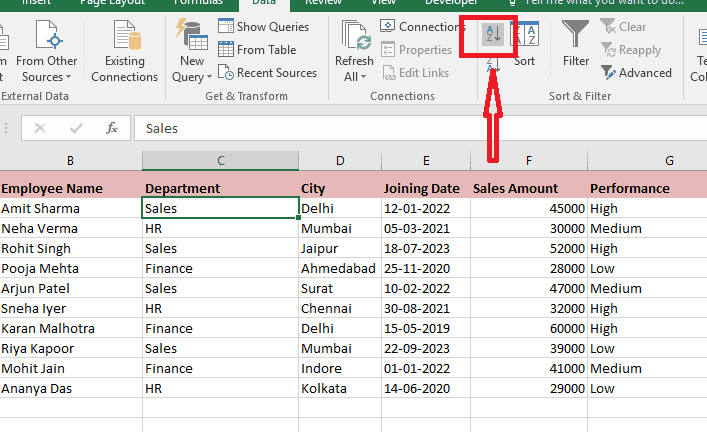Toggle the Filter funnel icon
Viewport: 707px width, 432px height.
pyautogui.click(x=575, y=41)
